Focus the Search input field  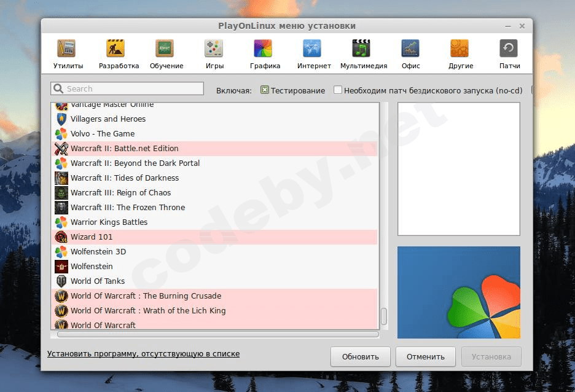pos(127,88)
